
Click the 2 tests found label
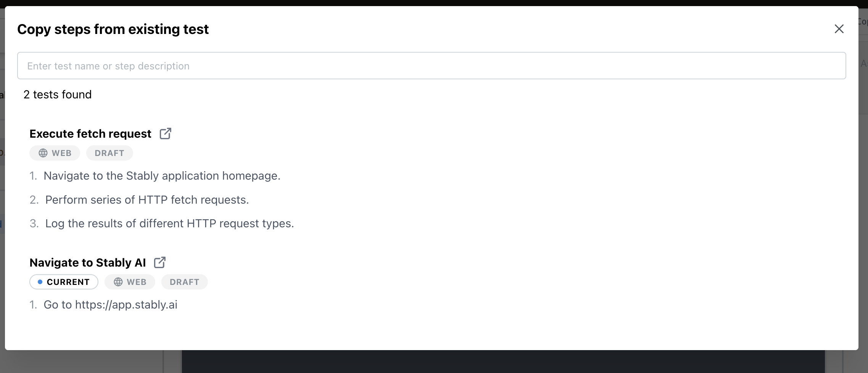tap(58, 95)
